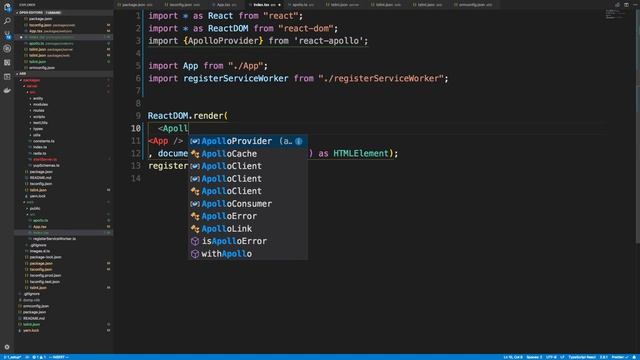Expand the utils folder
The image size is (640, 360).
click(37, 135)
